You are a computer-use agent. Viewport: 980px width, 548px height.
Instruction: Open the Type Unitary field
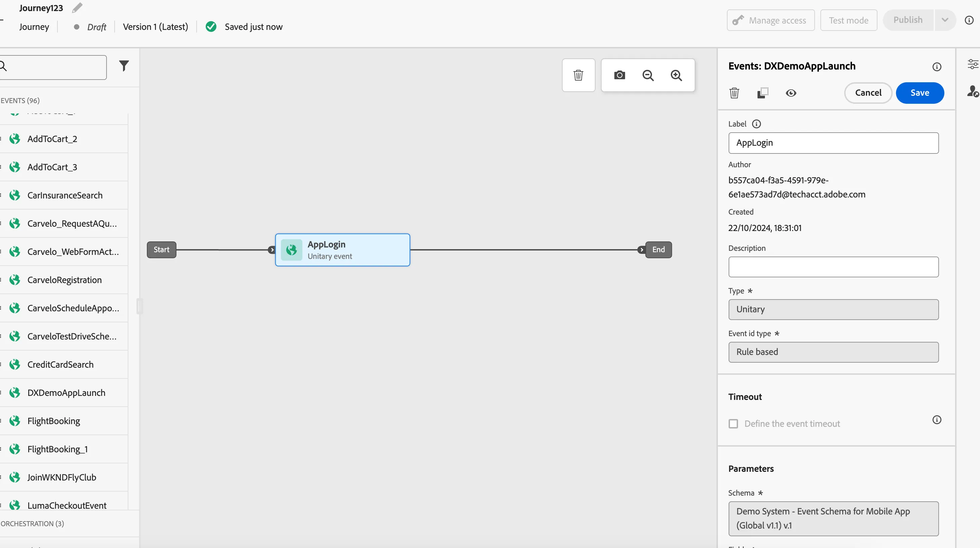(833, 309)
